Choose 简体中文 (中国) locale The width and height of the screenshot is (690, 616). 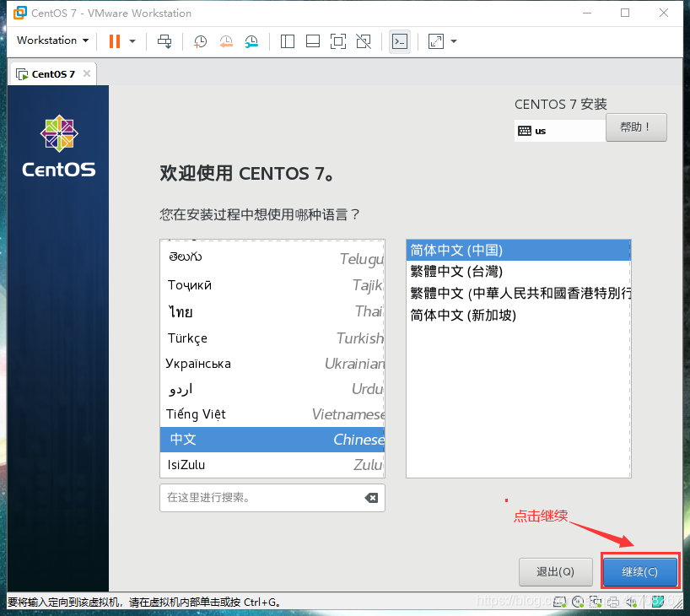click(x=519, y=250)
